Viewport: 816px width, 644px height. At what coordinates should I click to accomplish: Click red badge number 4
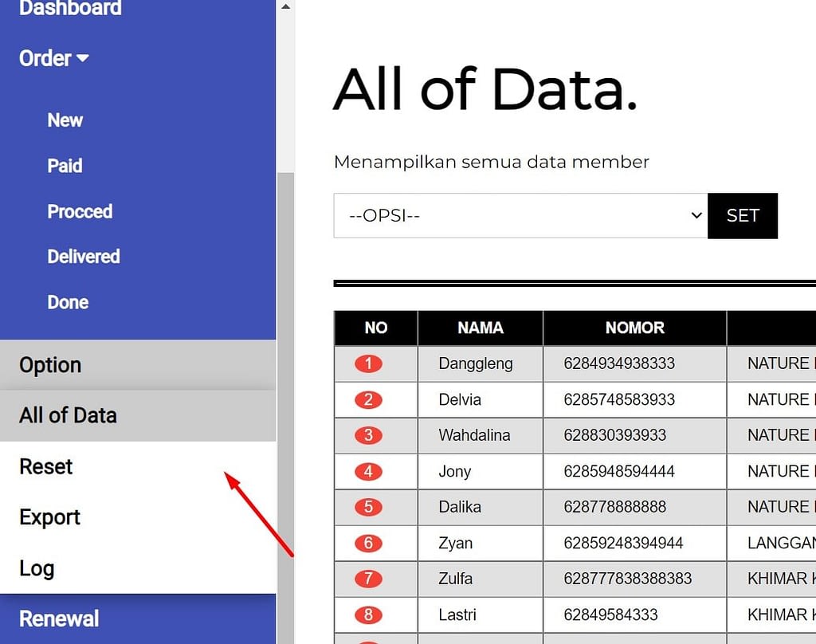368,471
